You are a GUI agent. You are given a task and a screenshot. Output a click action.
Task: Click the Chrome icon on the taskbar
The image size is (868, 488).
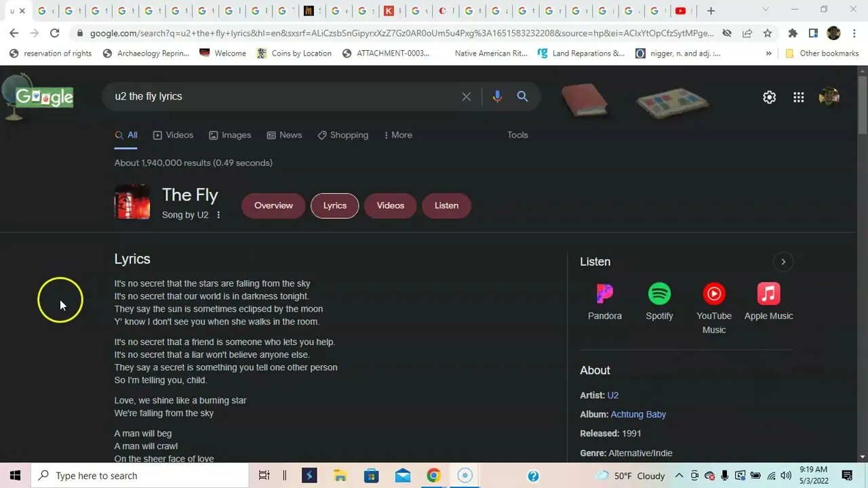(x=433, y=476)
